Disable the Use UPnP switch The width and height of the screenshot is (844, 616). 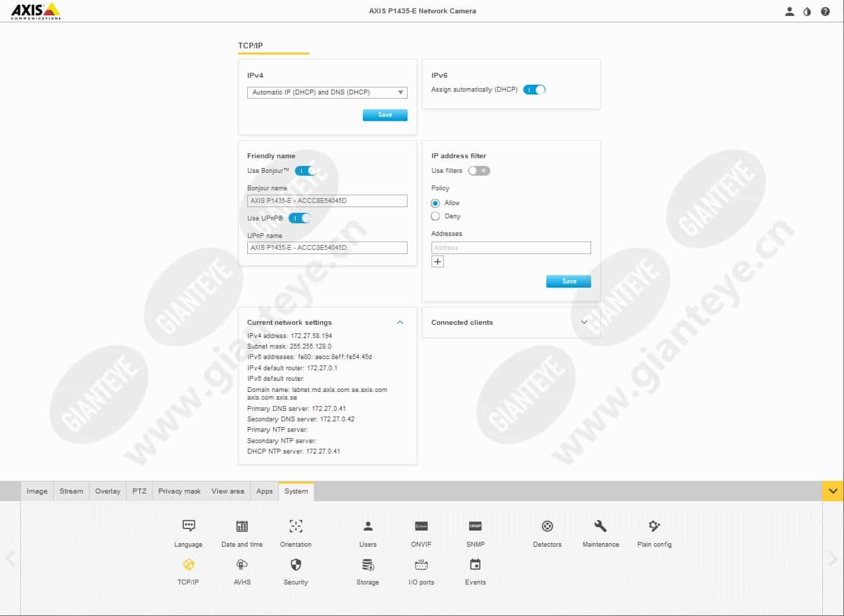(x=300, y=218)
